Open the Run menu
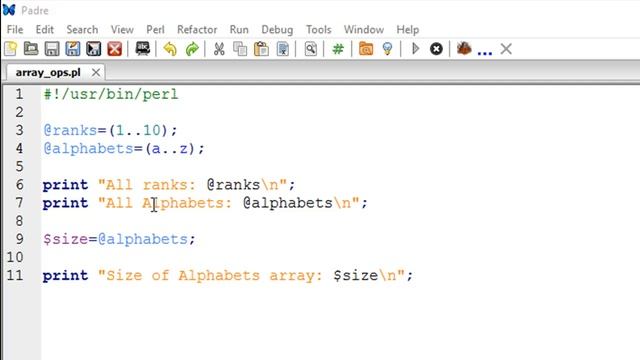This screenshot has height=360, width=640. [239, 30]
